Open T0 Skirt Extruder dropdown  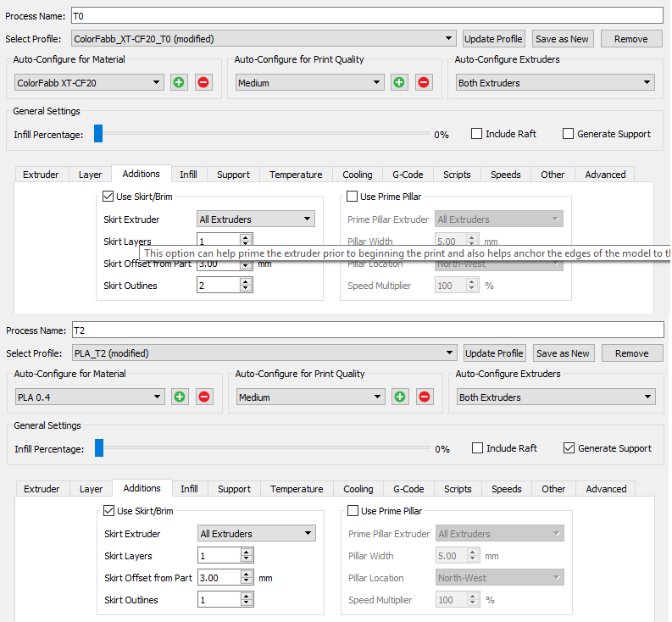255,219
